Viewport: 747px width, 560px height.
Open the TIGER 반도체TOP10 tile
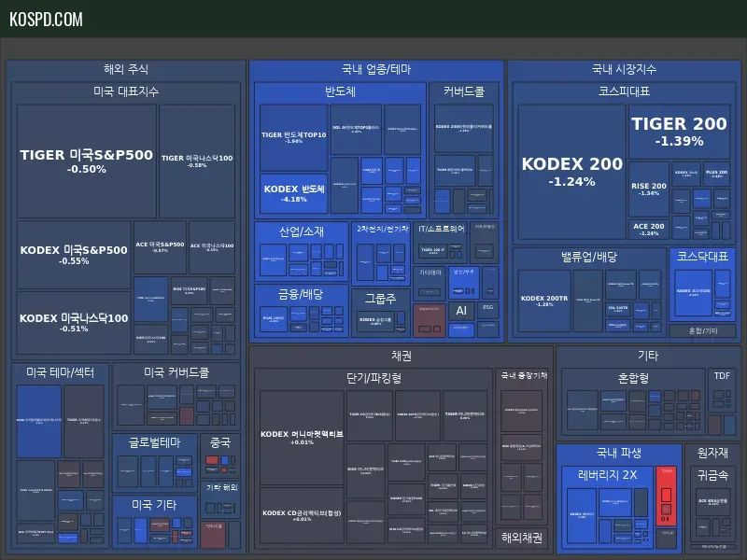[x=293, y=137]
